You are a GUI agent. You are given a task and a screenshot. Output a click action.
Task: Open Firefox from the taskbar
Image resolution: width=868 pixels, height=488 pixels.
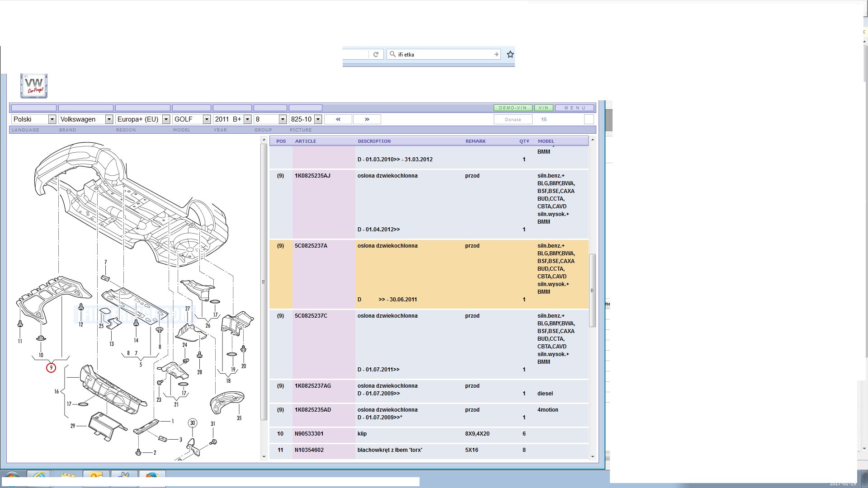point(152,479)
